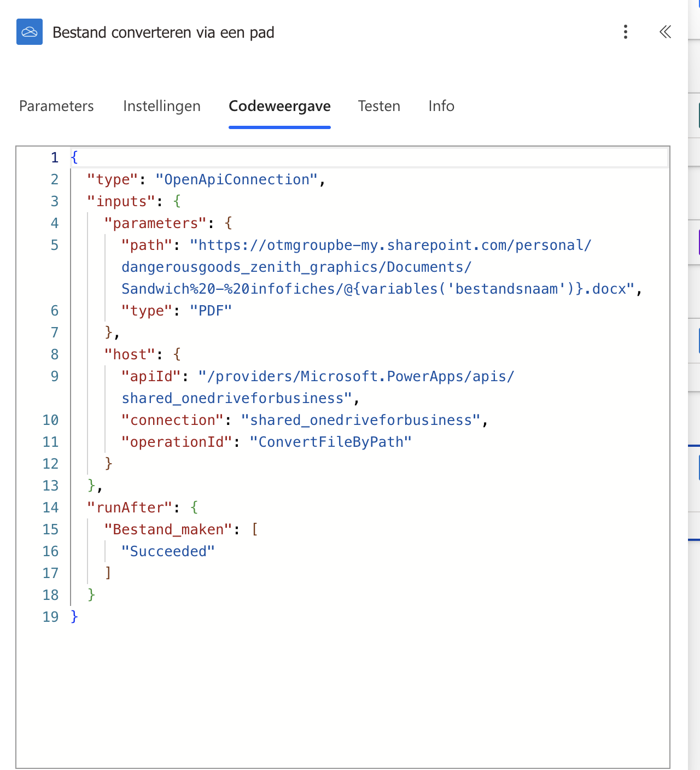Click the "PDF" type value

pos(211,311)
